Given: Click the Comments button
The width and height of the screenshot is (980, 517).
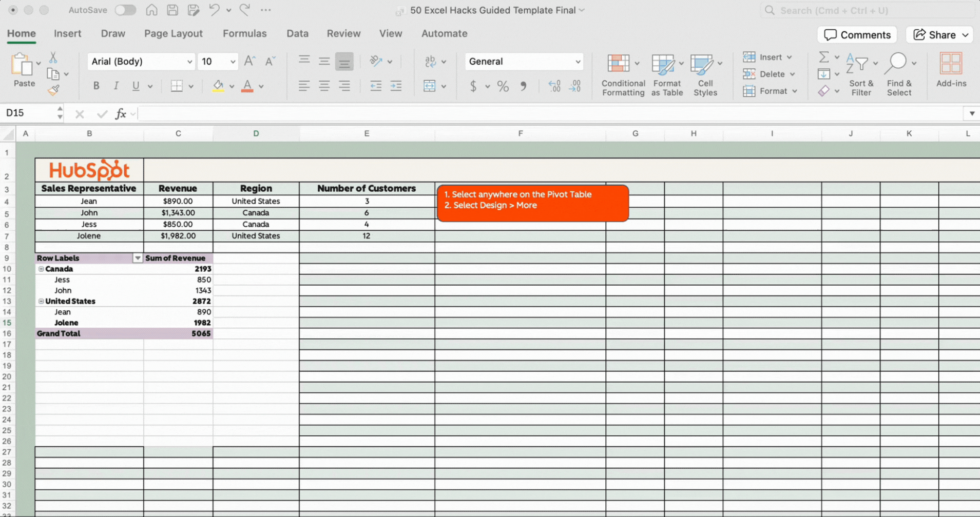Looking at the screenshot, I should (857, 34).
